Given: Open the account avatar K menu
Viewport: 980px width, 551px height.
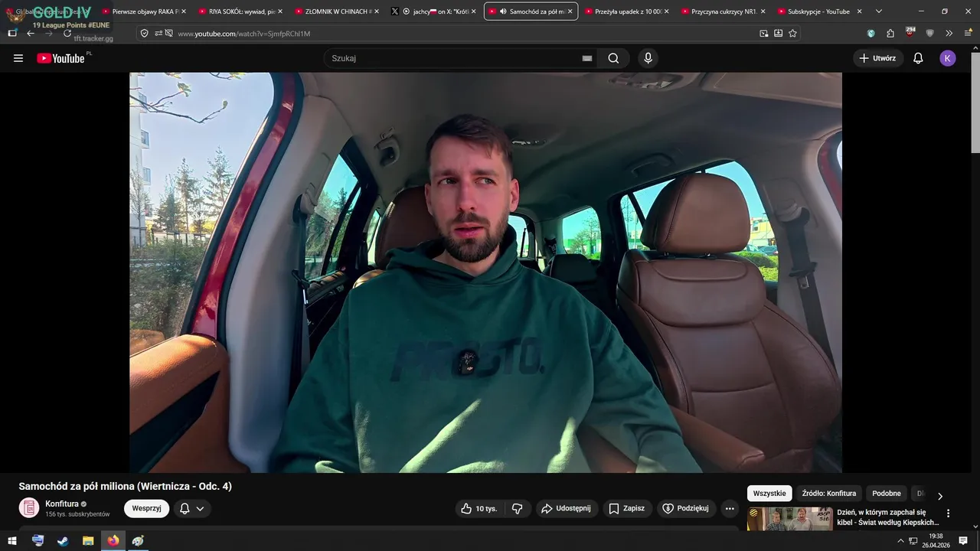Looking at the screenshot, I should click(x=948, y=58).
